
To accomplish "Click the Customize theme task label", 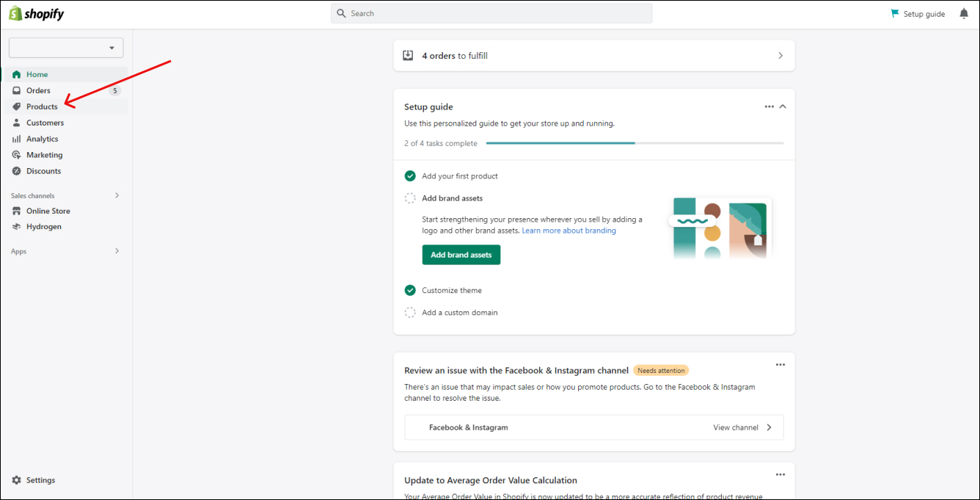I will click(x=452, y=291).
